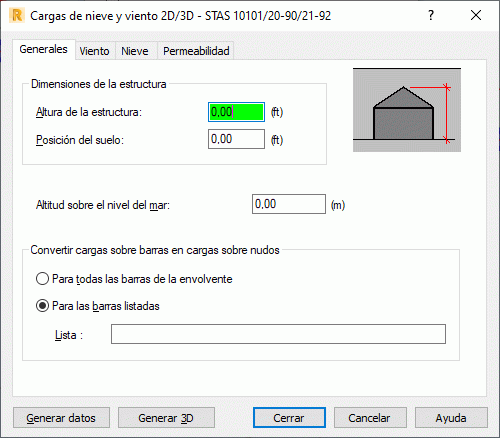
Task: Click the 'Generar datos' button
Action: click(61, 418)
